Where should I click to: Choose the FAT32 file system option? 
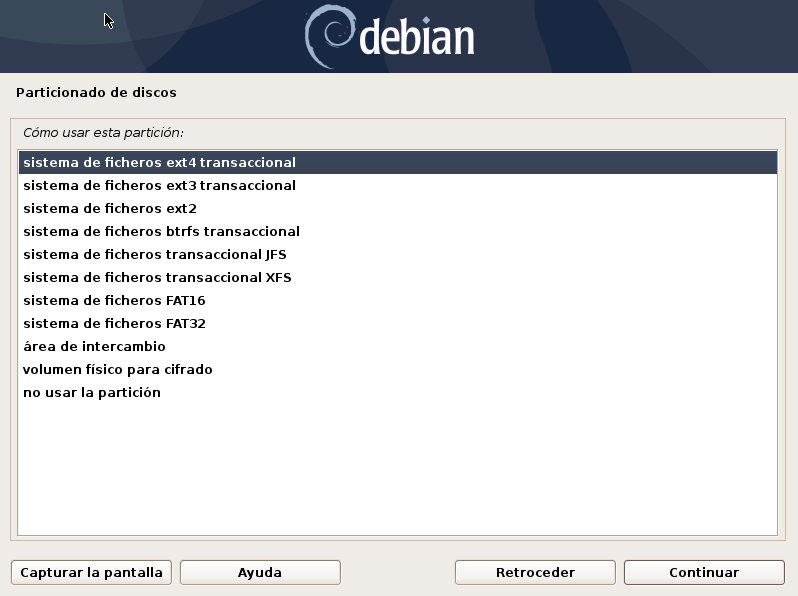pos(114,323)
